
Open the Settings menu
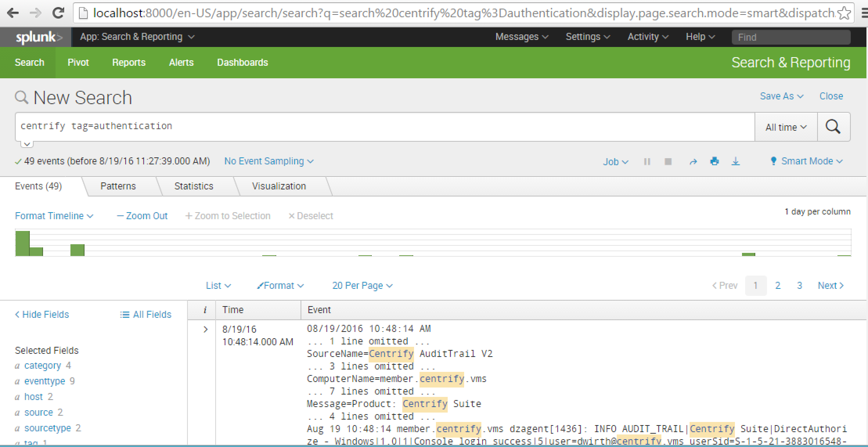click(588, 37)
